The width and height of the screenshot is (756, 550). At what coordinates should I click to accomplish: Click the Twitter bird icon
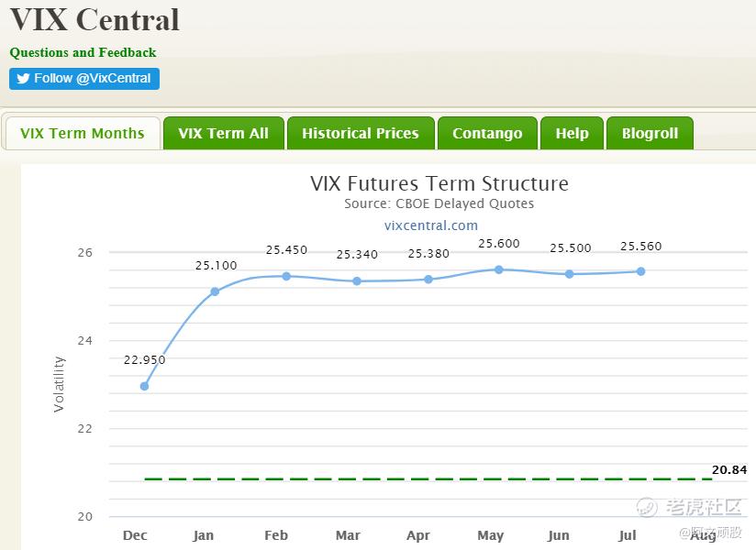(x=23, y=79)
